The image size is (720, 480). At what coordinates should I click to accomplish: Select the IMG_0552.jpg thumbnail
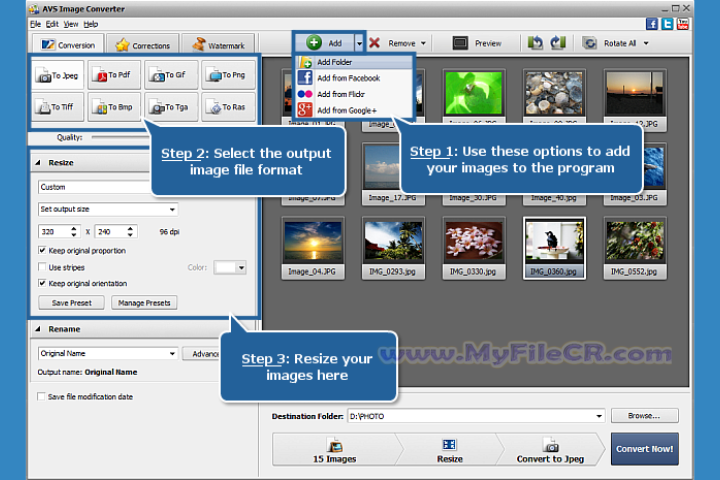tap(635, 248)
